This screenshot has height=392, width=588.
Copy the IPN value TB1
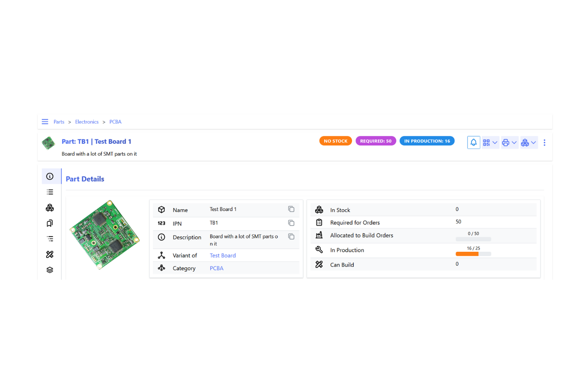pyautogui.click(x=291, y=223)
